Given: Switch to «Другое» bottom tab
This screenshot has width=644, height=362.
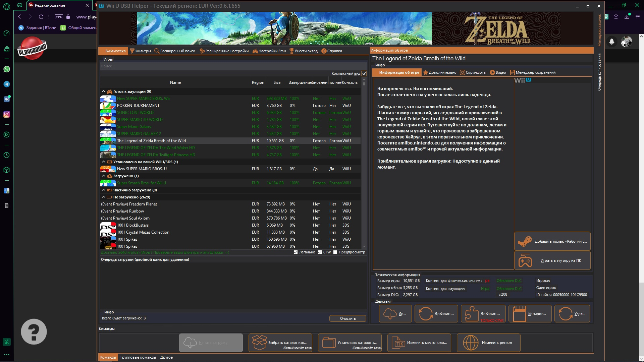Looking at the screenshot, I should tap(166, 357).
